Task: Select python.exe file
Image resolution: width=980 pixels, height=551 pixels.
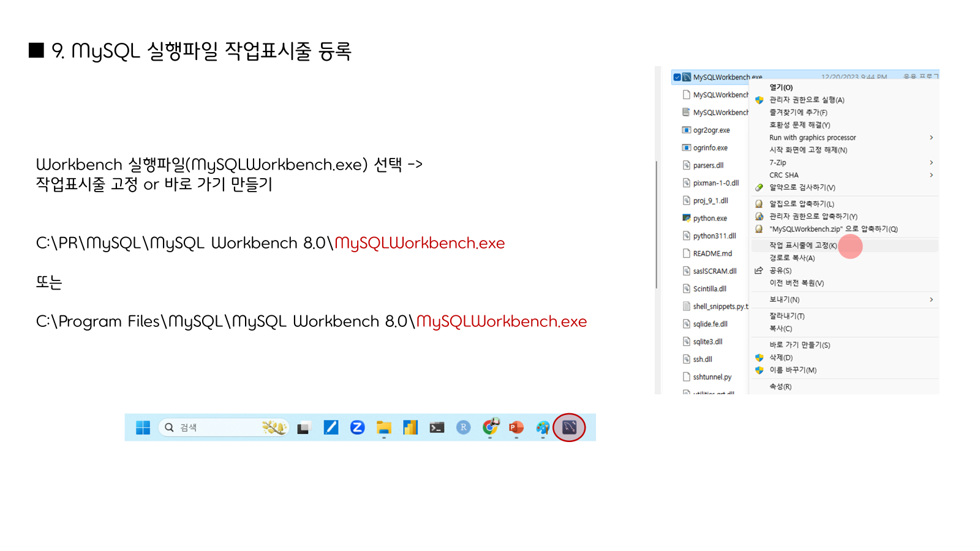Action: [x=710, y=218]
